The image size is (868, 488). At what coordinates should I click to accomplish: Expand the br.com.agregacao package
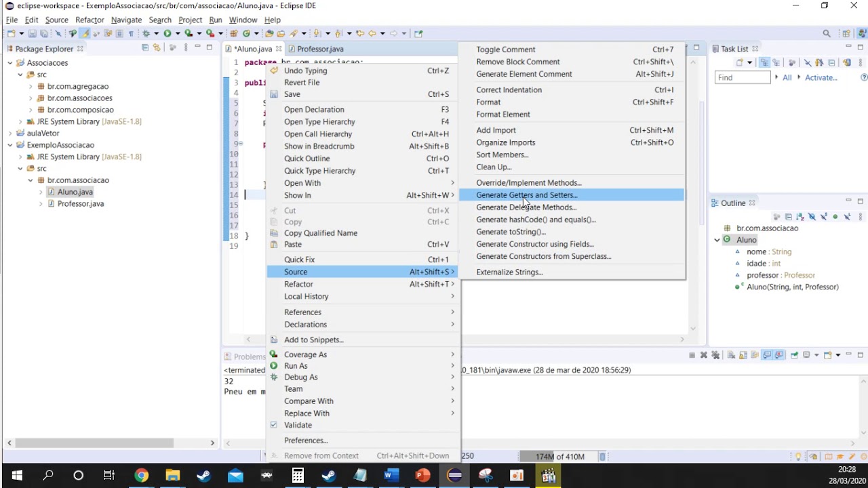31,87
